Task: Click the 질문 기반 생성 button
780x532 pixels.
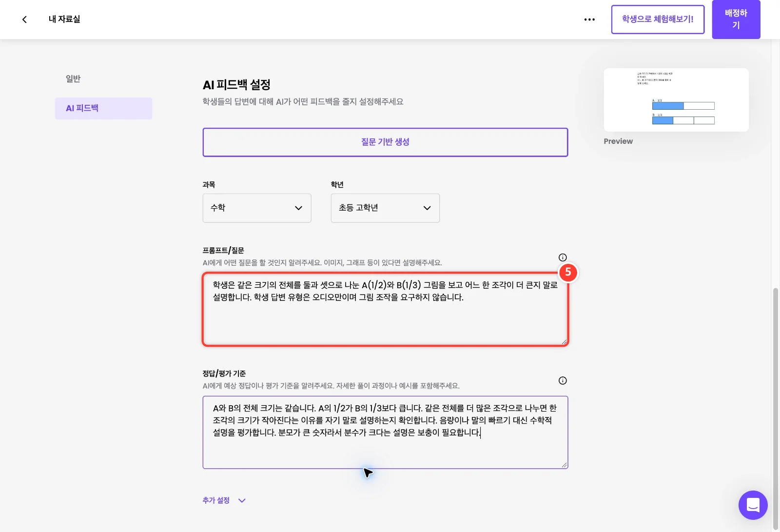Action: click(385, 142)
